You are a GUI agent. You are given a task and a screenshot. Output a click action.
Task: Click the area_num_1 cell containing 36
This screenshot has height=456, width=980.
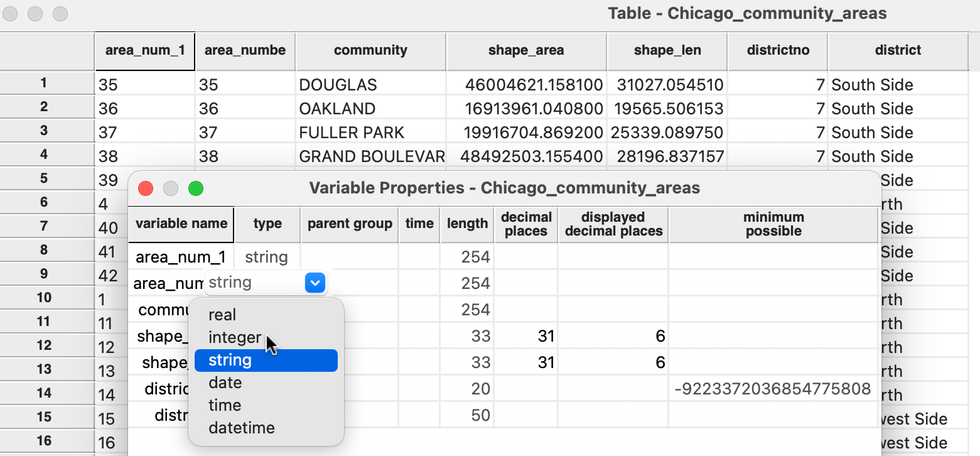click(145, 109)
